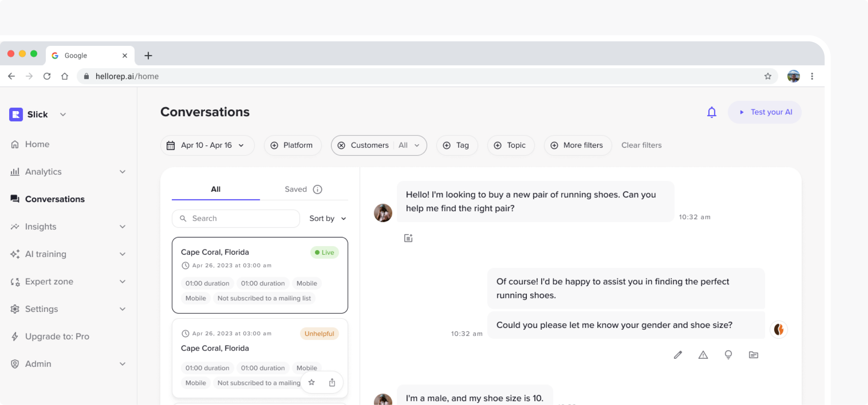868x405 pixels.
Task: Click the edit pencil icon under AI reply
Action: [678, 355]
